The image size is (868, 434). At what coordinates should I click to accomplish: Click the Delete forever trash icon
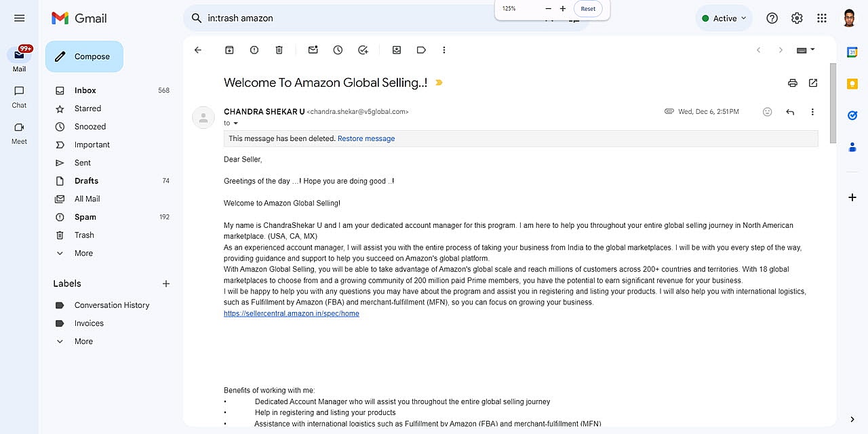279,50
